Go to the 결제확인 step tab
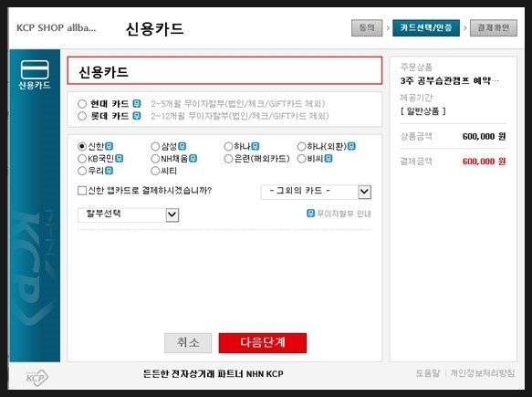532x397 pixels. click(x=494, y=27)
